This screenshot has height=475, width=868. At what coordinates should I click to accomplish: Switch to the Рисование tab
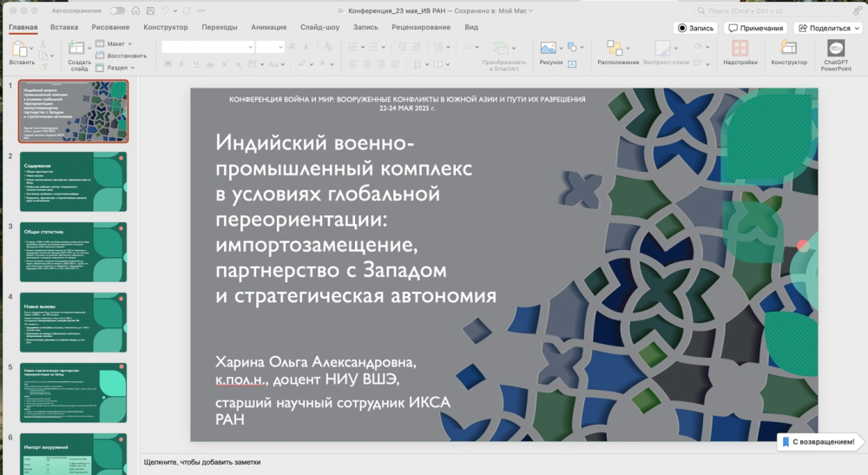click(110, 27)
